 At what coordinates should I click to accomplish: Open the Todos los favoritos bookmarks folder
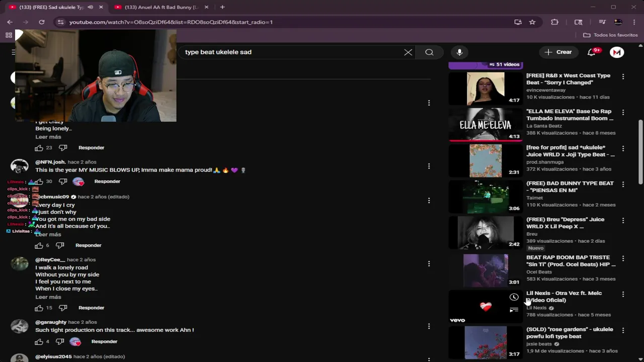(610, 35)
